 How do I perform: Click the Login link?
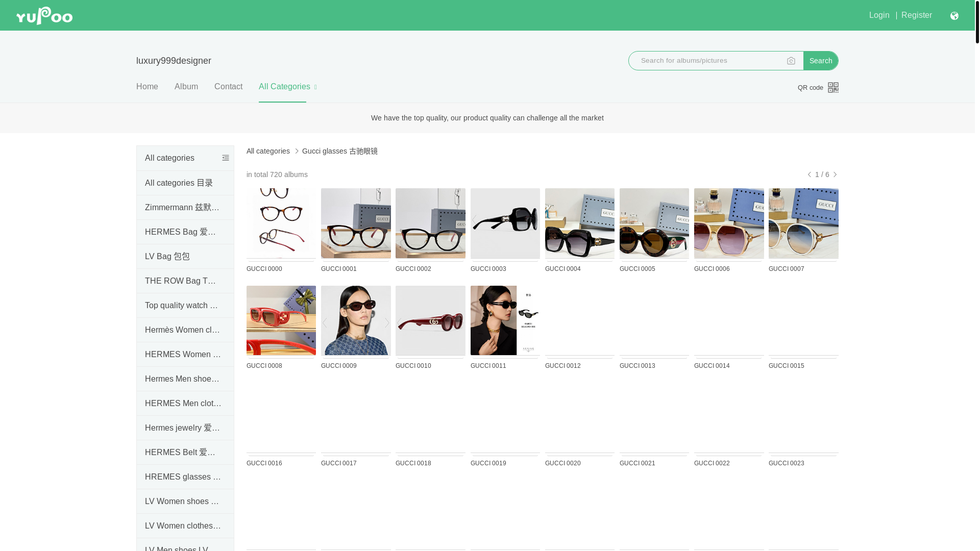[879, 15]
